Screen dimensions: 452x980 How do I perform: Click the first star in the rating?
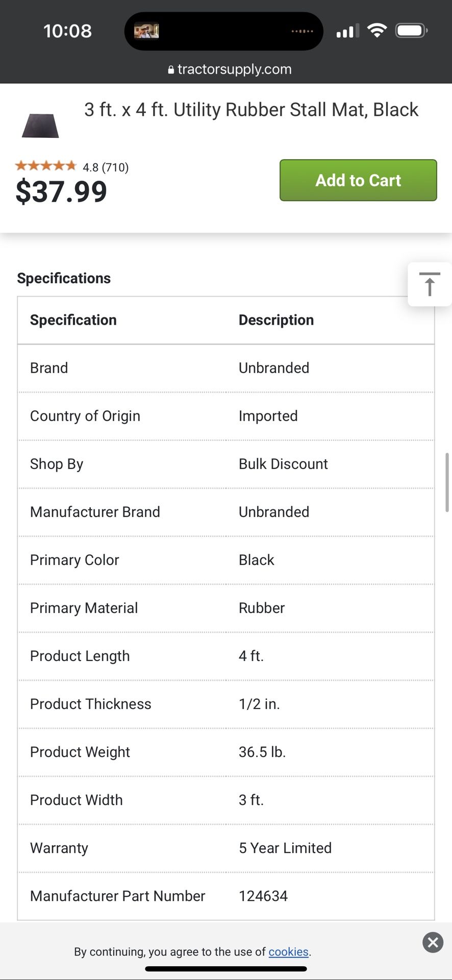pyautogui.click(x=22, y=165)
